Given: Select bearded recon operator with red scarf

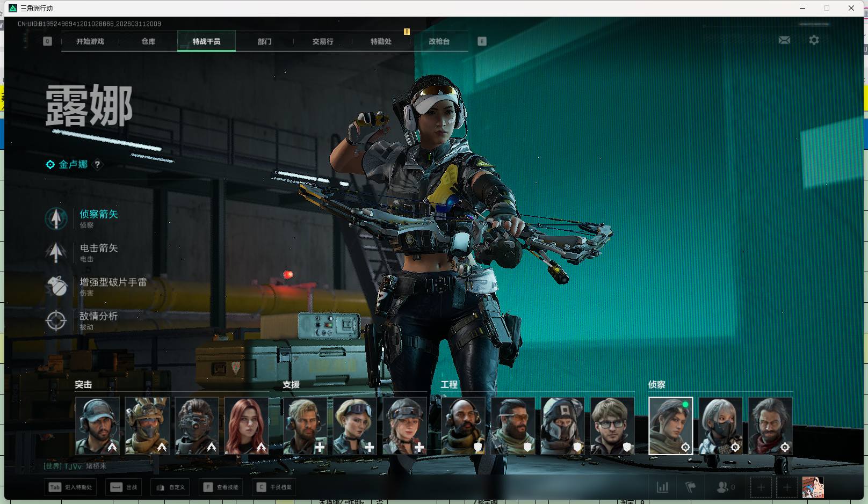Looking at the screenshot, I should tap(770, 426).
